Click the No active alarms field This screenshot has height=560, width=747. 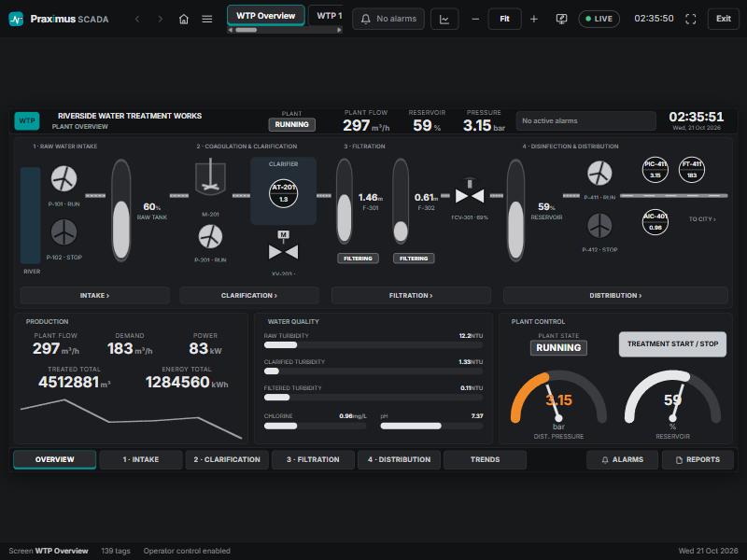[x=586, y=121]
